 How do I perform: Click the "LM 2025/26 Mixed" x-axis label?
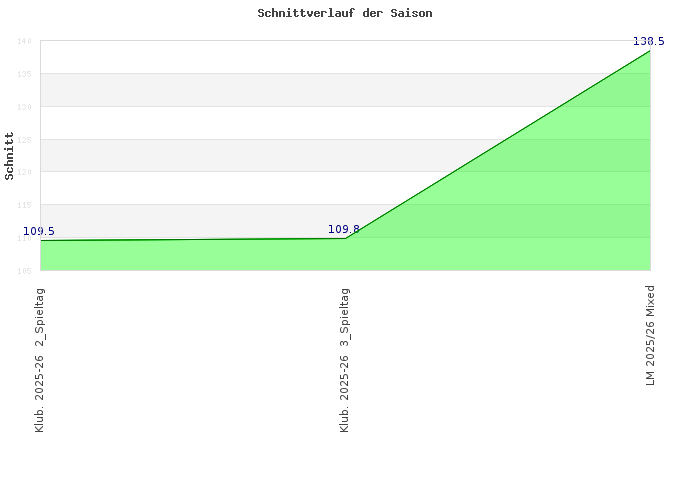(x=650, y=335)
